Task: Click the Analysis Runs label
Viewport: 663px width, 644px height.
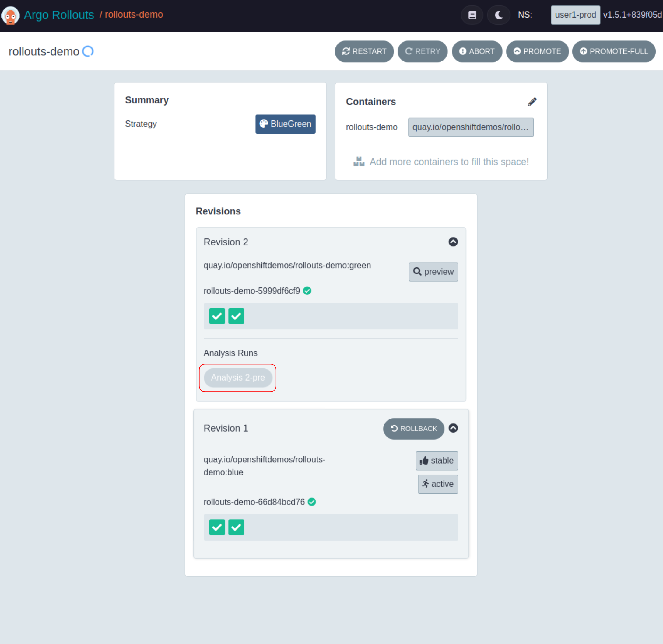Action: (230, 353)
